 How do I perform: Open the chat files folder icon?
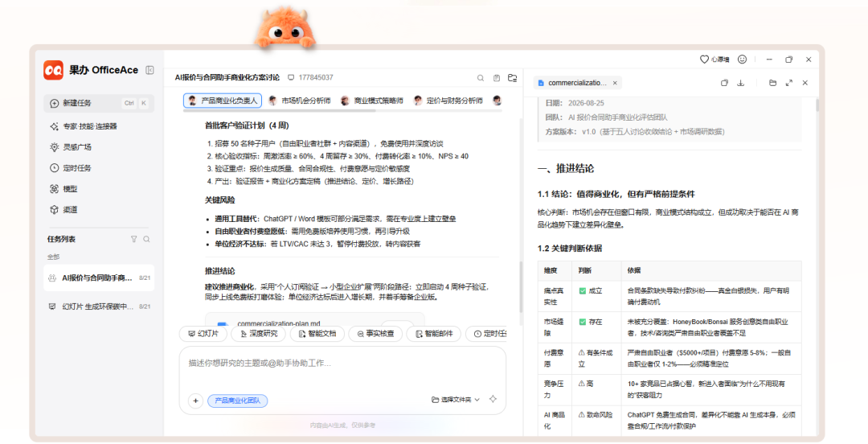(x=513, y=78)
